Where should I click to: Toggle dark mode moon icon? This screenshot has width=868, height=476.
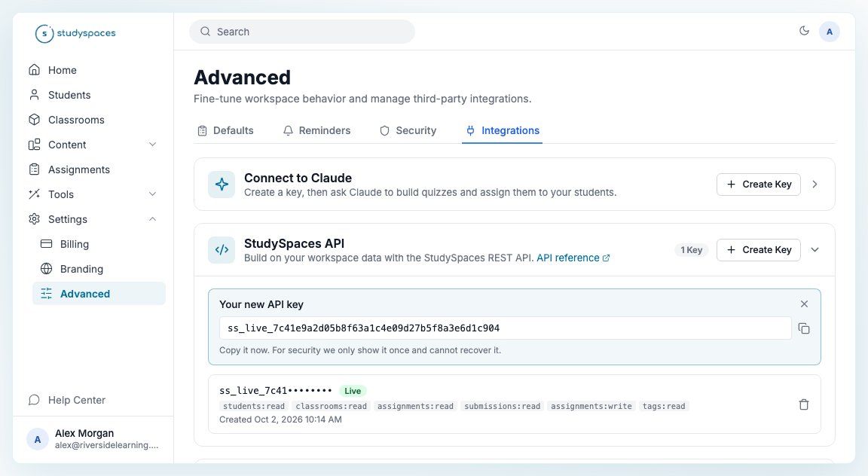coord(805,31)
